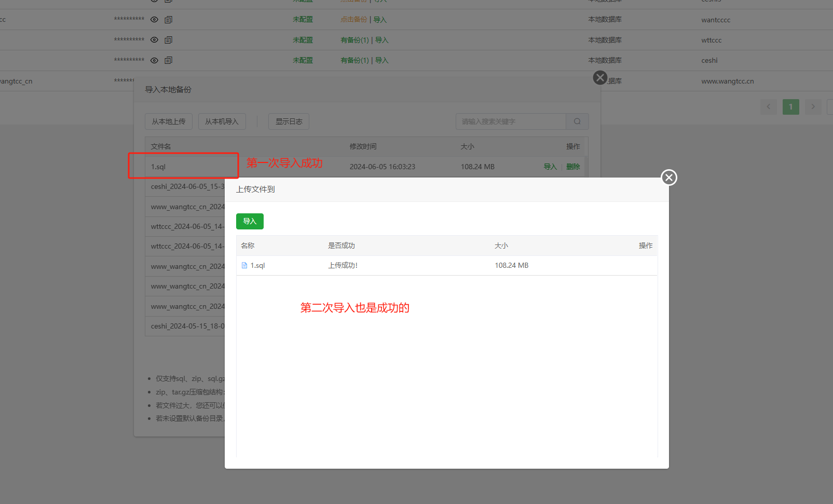
Task: Click 导入 in the wttccc row
Action: [x=382, y=40]
